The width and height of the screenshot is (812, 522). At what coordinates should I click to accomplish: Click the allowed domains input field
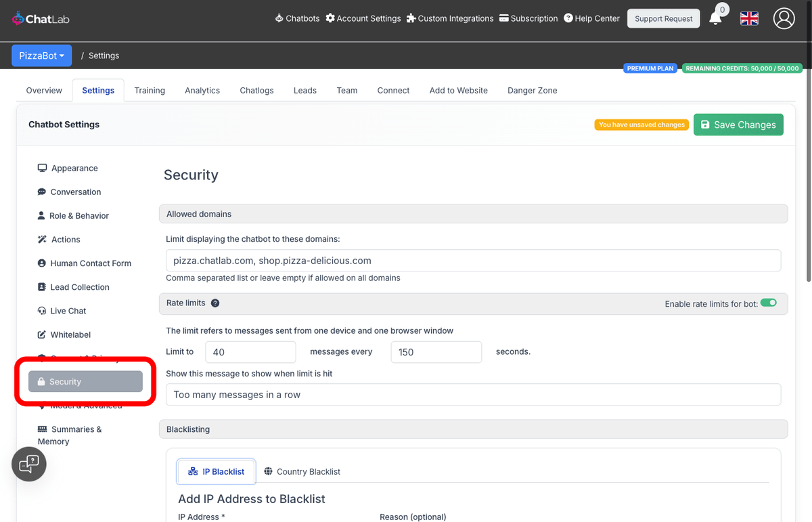coord(474,260)
